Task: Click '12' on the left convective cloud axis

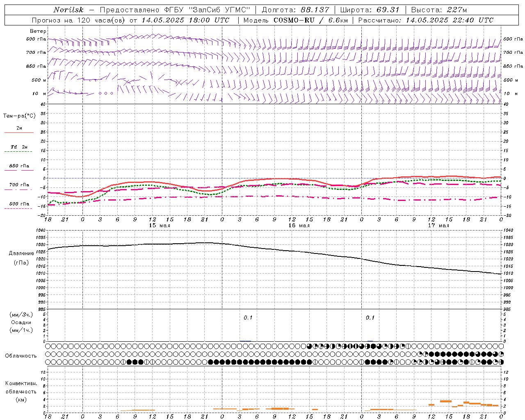Action: pyautogui.click(x=43, y=372)
